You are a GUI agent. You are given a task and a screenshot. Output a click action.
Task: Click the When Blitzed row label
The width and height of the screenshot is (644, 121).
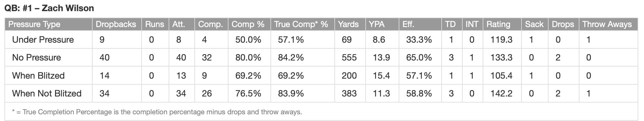[38, 76]
